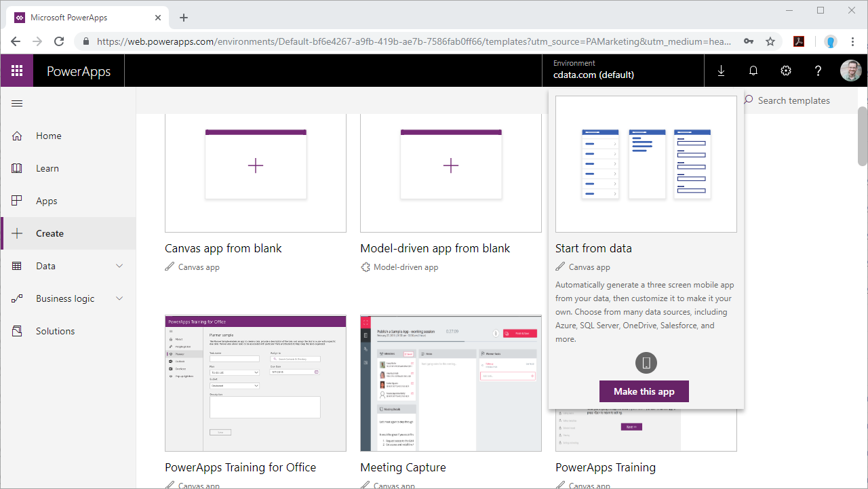Screen dimensions: 868x489
Task: Click the Create plus icon
Action: coord(17,233)
